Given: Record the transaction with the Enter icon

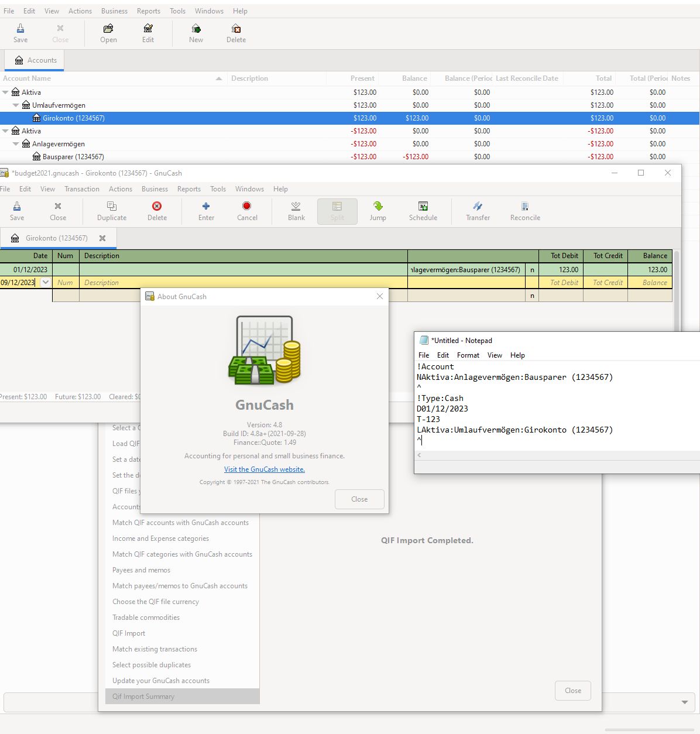Looking at the screenshot, I should tap(206, 211).
